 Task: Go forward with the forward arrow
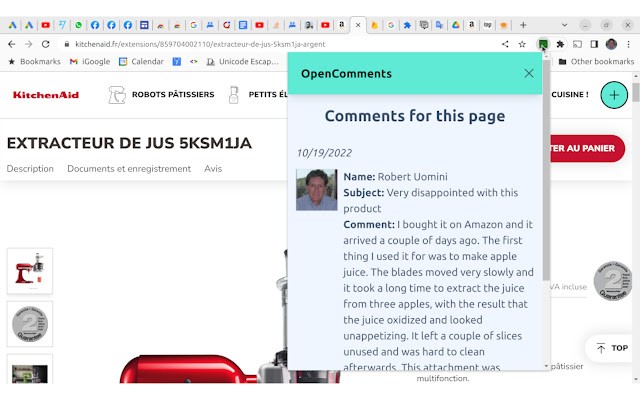(29, 44)
